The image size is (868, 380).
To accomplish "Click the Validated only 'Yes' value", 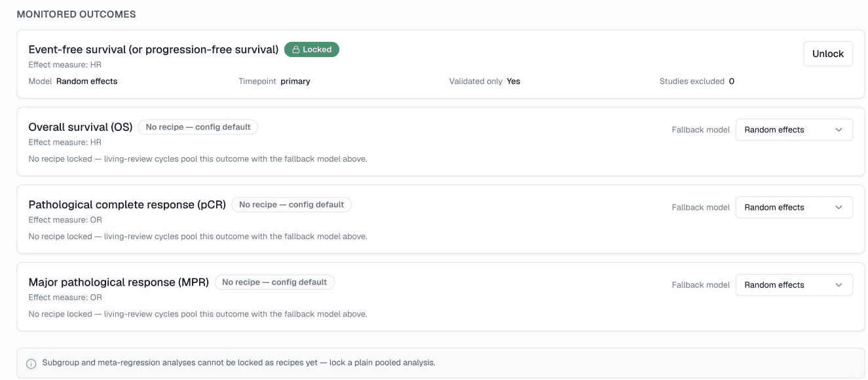I will [514, 81].
